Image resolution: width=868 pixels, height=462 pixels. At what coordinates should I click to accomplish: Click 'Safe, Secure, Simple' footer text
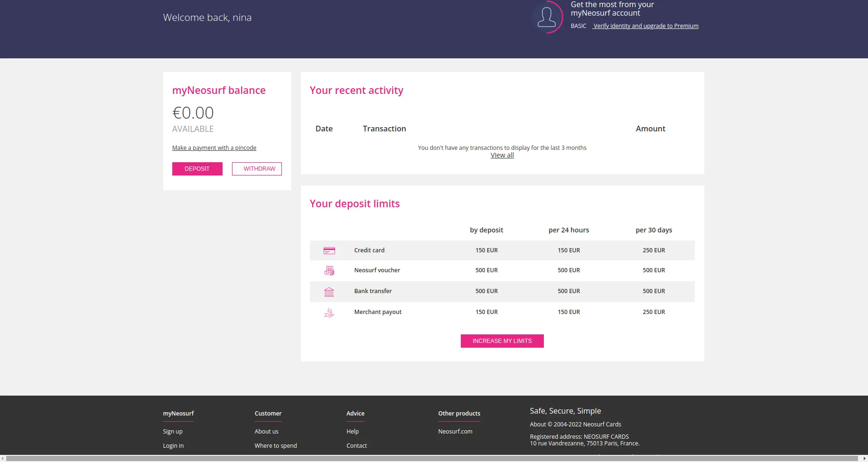click(565, 411)
